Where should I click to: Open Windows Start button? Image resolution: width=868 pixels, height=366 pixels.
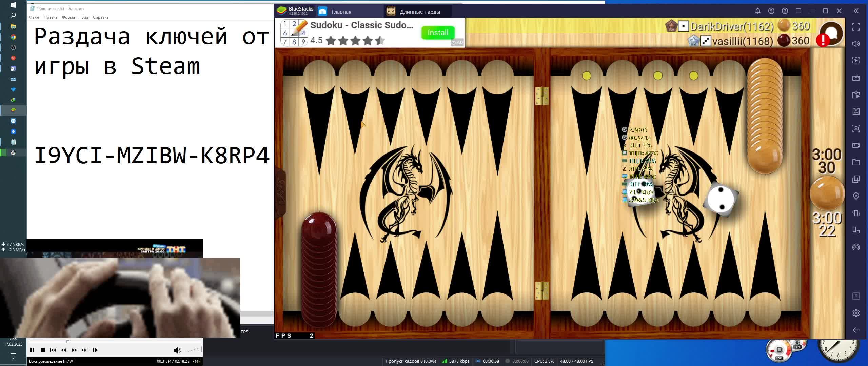tap(13, 5)
